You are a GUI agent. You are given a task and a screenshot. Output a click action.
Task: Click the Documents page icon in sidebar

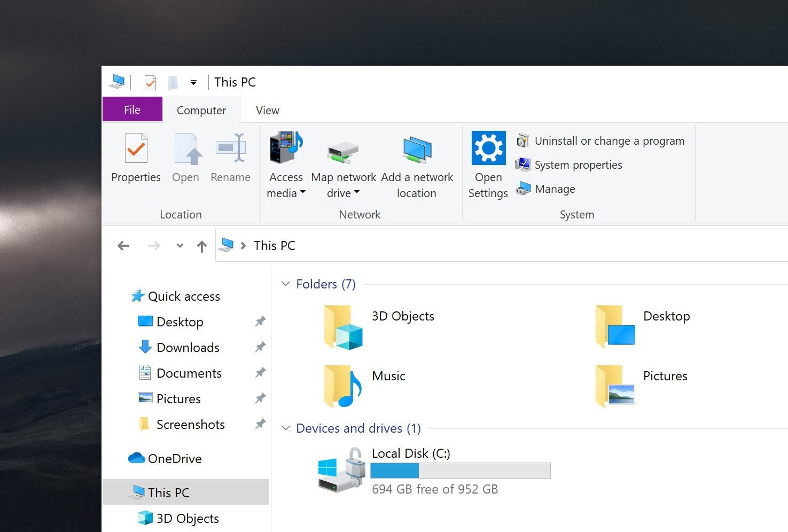coord(145,372)
